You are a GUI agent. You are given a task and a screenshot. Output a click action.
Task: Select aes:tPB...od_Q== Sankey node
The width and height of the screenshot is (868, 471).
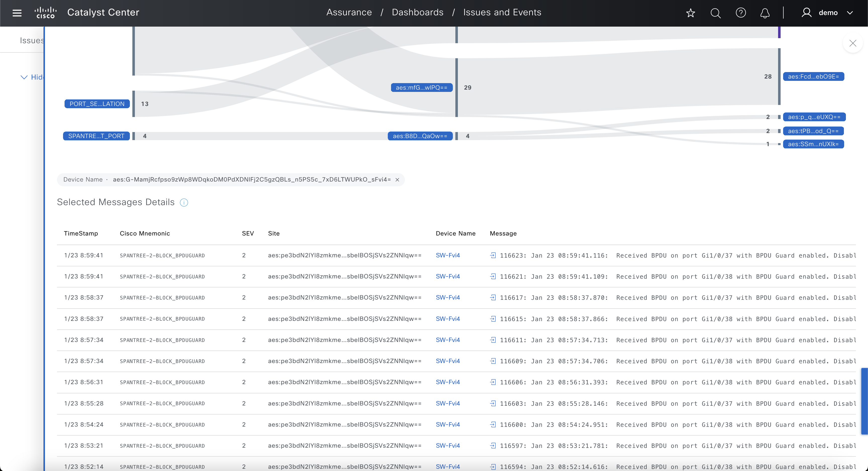pos(813,131)
